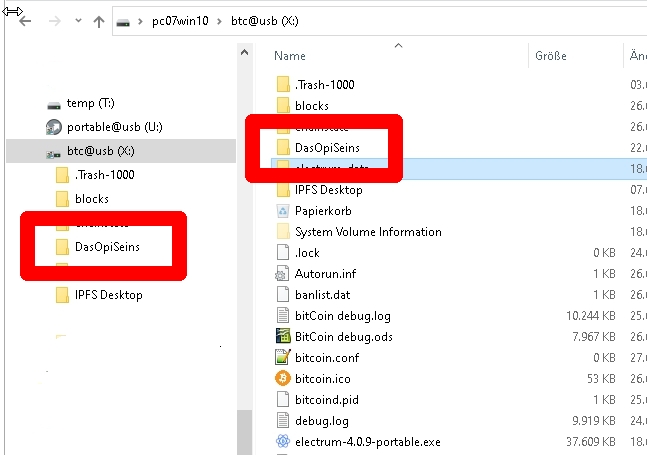This screenshot has width=647, height=455.
Task: Select bitcoin.conf file
Action: pos(327,358)
